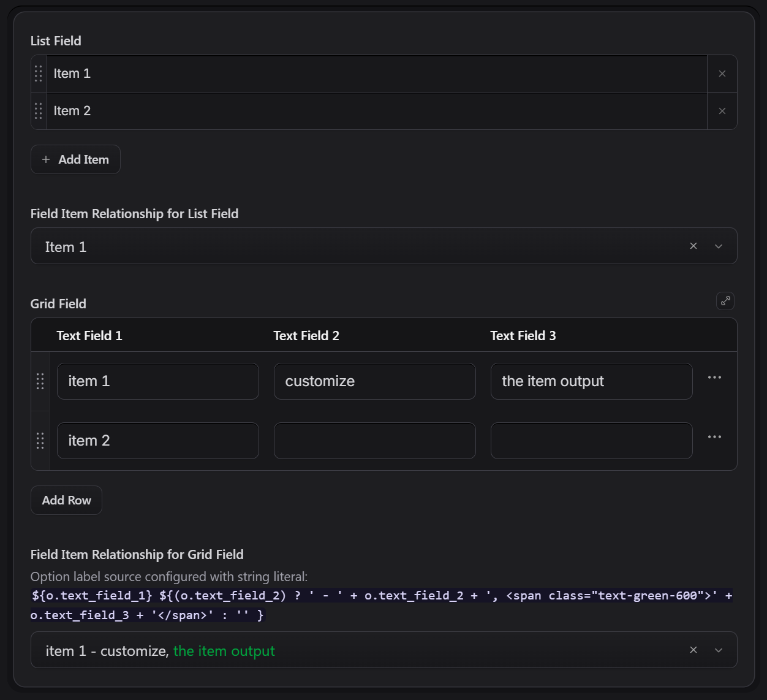Open the more options menu for the item 2 row
Image resolution: width=767 pixels, height=700 pixels.
click(x=714, y=437)
